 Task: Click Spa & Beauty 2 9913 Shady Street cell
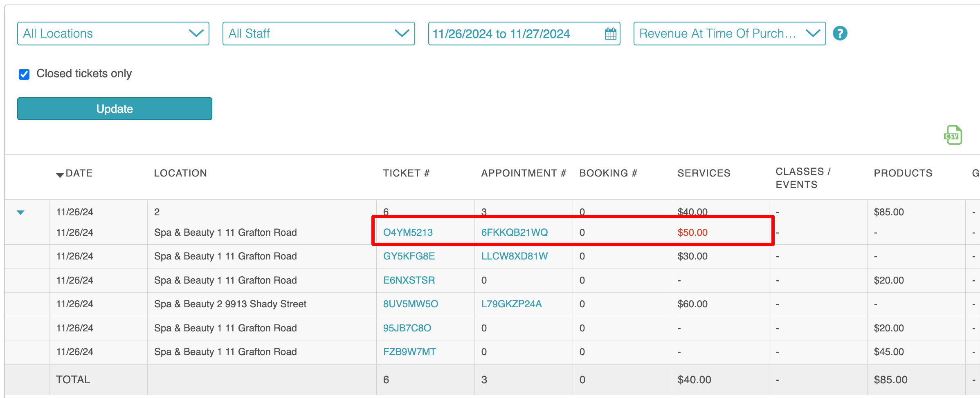point(230,304)
